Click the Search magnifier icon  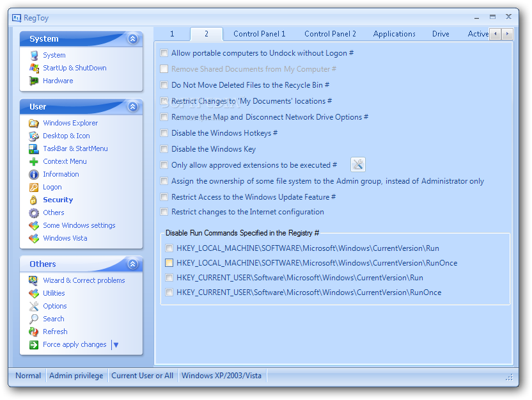click(x=34, y=319)
